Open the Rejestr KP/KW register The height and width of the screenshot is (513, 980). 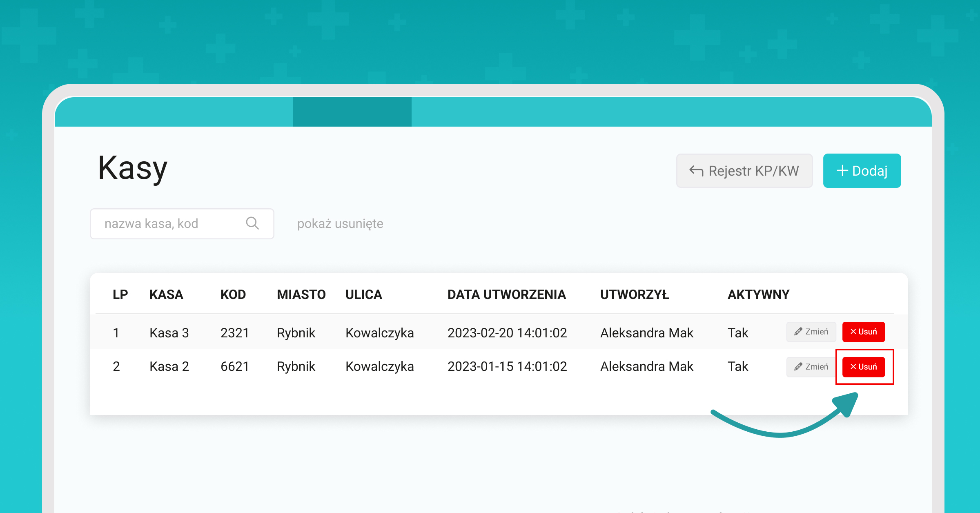click(744, 171)
